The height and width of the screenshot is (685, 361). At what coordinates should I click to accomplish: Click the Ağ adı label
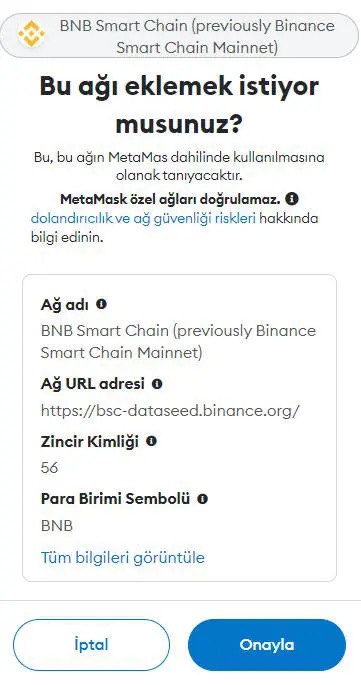click(65, 304)
